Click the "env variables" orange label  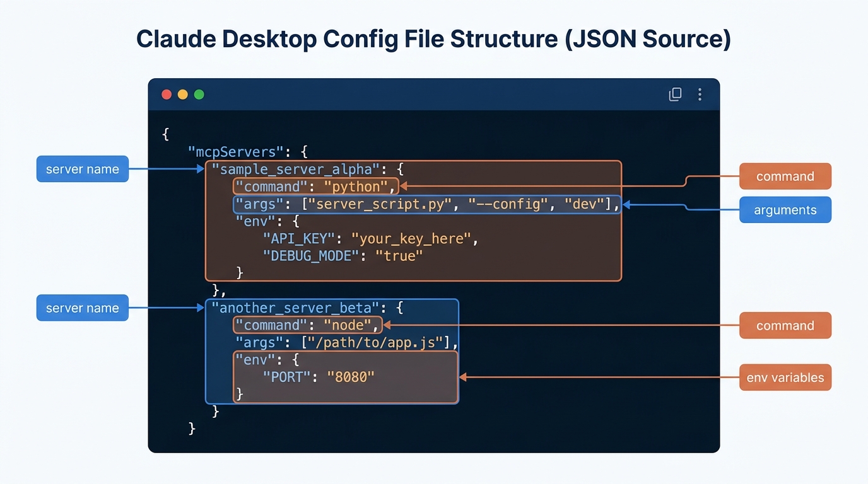tap(785, 377)
